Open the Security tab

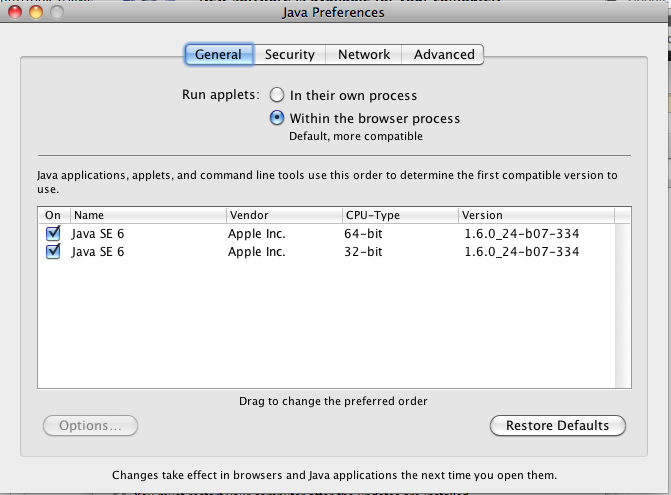[290, 54]
